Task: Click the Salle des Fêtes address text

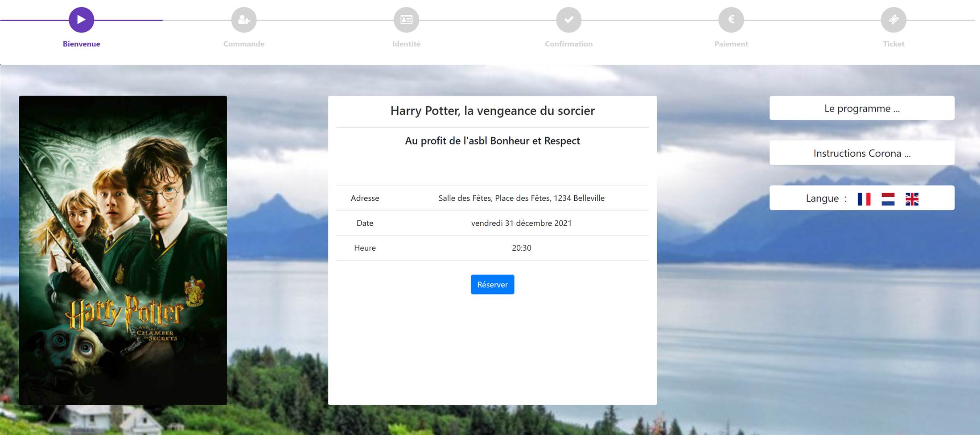Action: click(521, 198)
